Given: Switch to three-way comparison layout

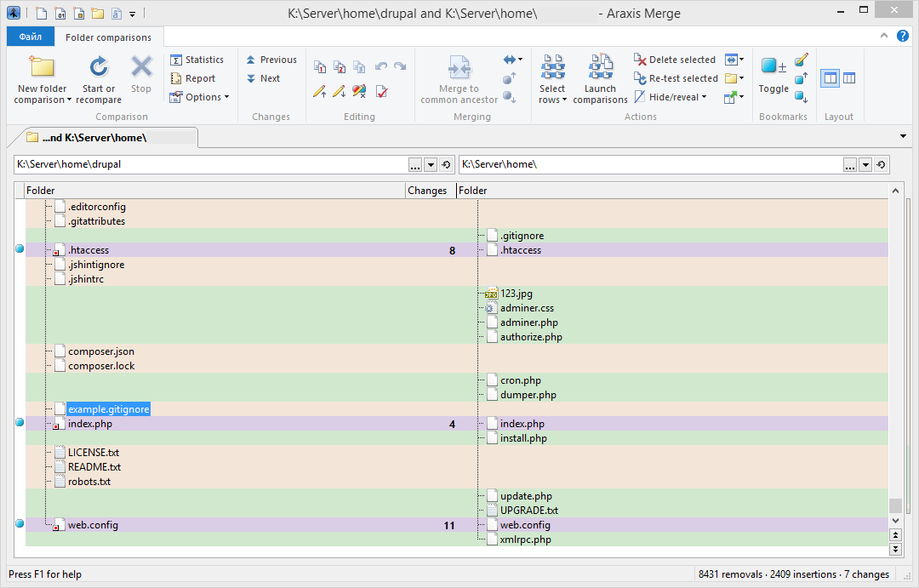Looking at the screenshot, I should (848, 78).
